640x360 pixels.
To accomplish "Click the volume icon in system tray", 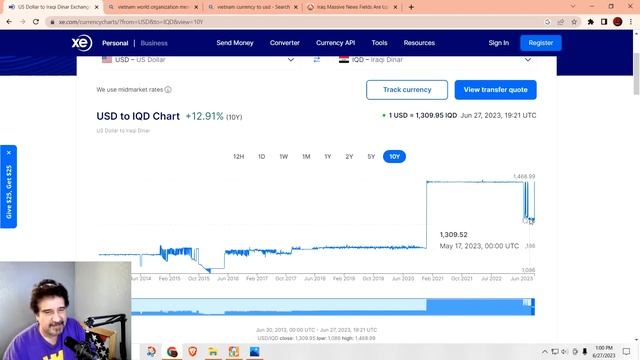I will pyautogui.click(x=564, y=351).
